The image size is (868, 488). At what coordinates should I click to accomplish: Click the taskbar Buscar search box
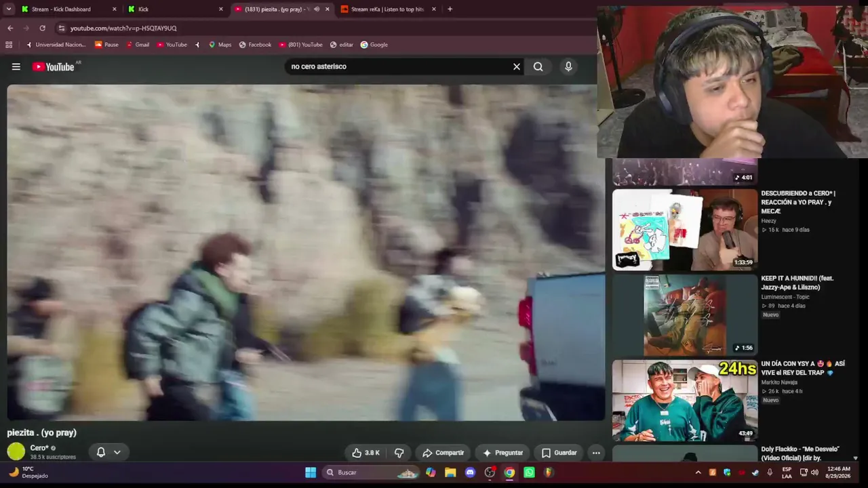(x=371, y=472)
